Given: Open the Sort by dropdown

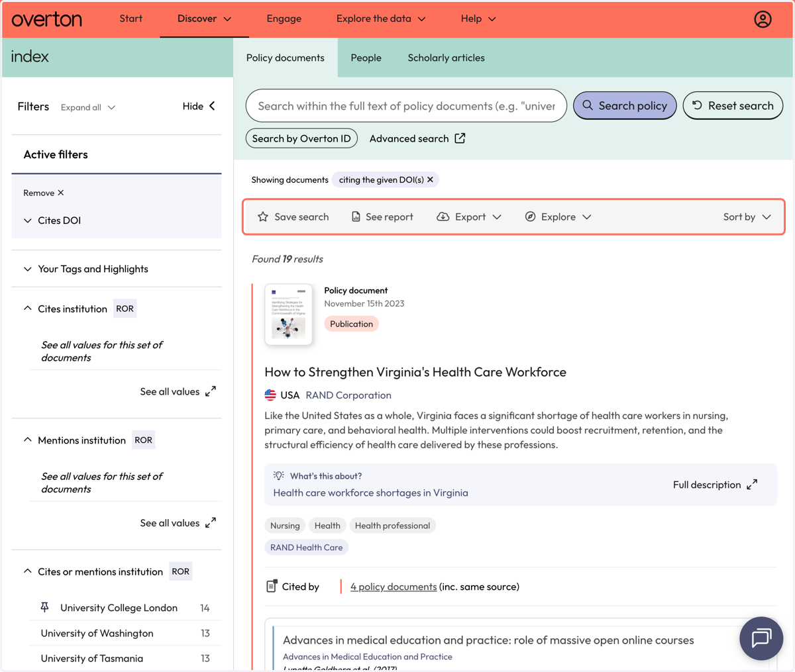Looking at the screenshot, I should pos(747,216).
